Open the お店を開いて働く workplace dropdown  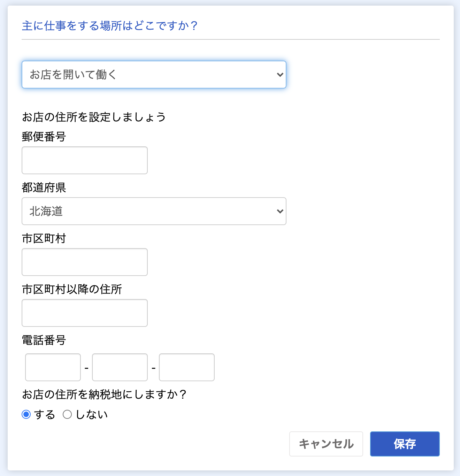pos(154,75)
